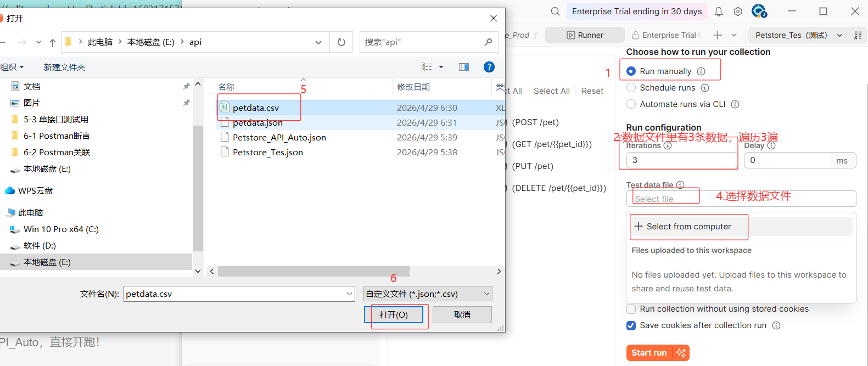
Task: Select the petdata.json file
Action: point(257,122)
